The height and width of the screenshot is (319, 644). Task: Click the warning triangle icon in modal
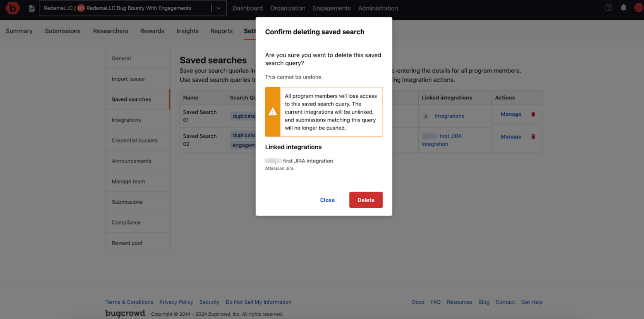point(272,111)
